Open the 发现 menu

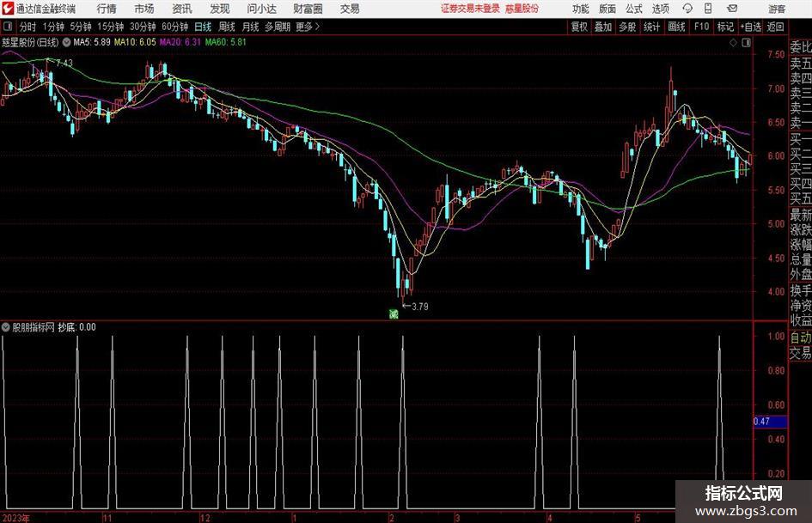[x=220, y=9]
